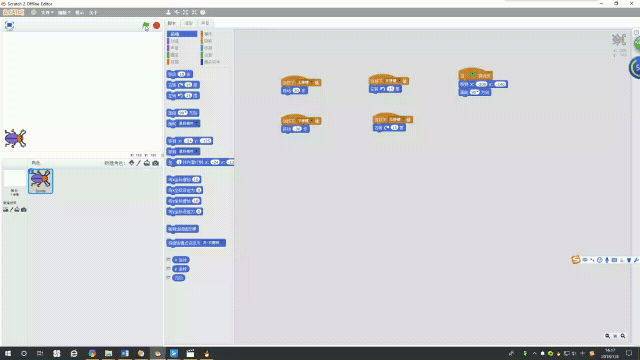Open camera icon for new sprite
Viewport: 640px width, 360px height.
[156, 163]
